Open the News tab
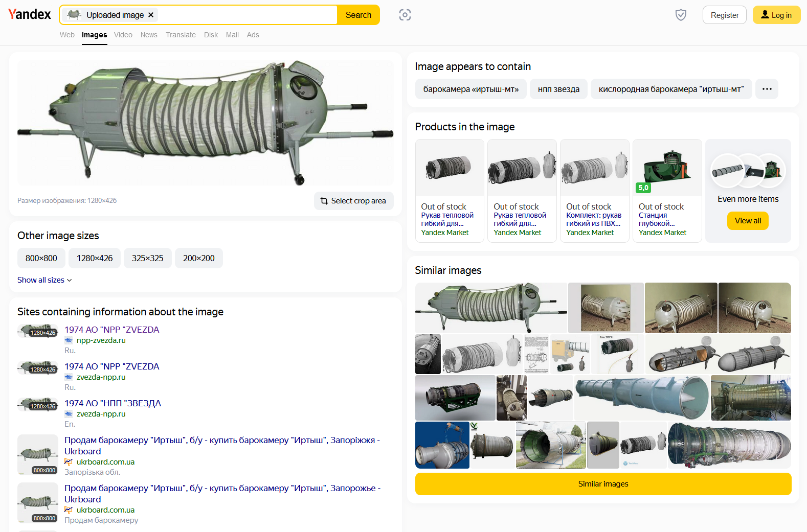The height and width of the screenshot is (532, 807). point(149,35)
